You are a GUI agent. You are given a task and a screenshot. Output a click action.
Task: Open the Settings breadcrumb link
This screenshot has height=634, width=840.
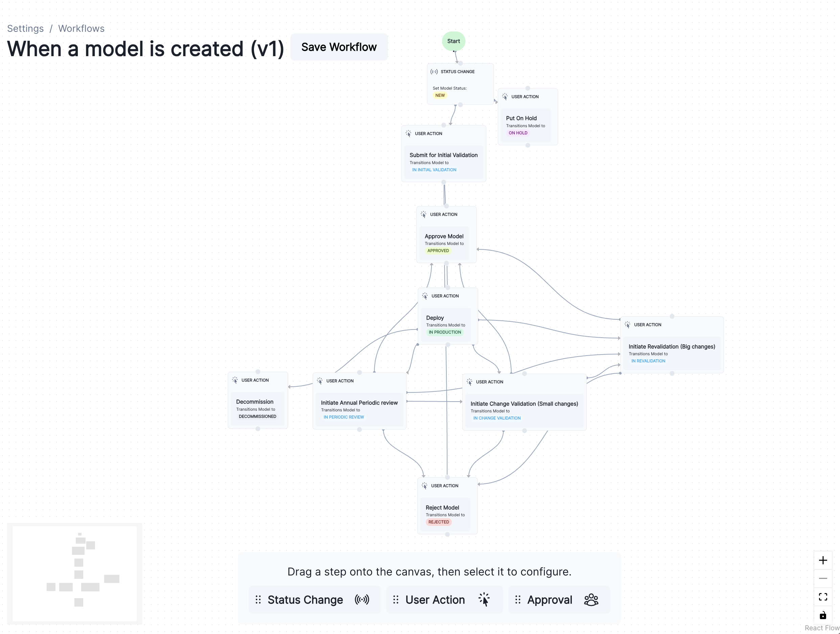click(25, 28)
